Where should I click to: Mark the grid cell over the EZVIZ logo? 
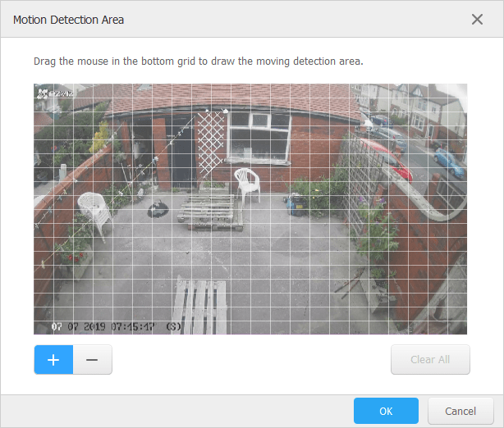click(64, 91)
